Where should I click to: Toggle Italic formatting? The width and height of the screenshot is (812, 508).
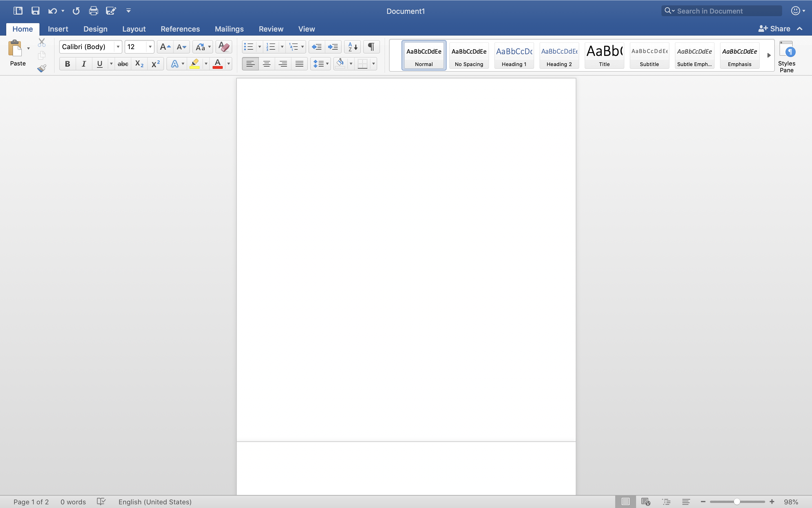coord(84,63)
